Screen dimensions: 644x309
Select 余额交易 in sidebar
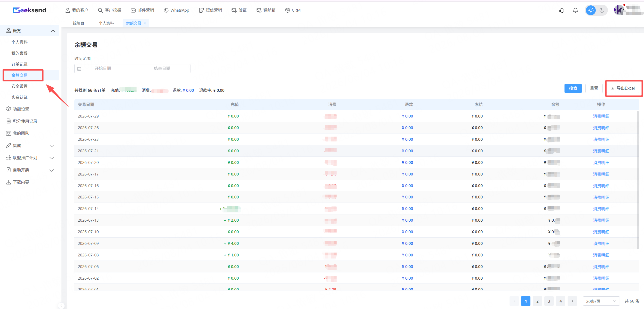(x=20, y=75)
